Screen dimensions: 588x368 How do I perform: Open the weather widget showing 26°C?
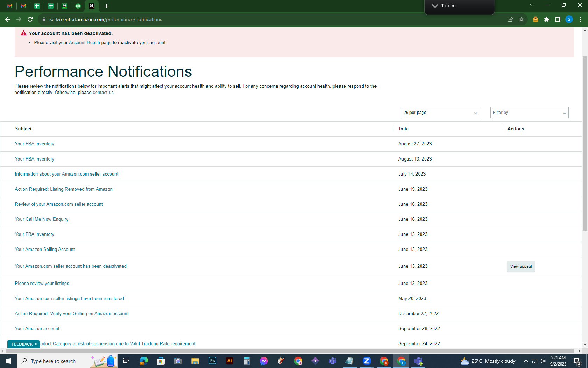[488, 361]
